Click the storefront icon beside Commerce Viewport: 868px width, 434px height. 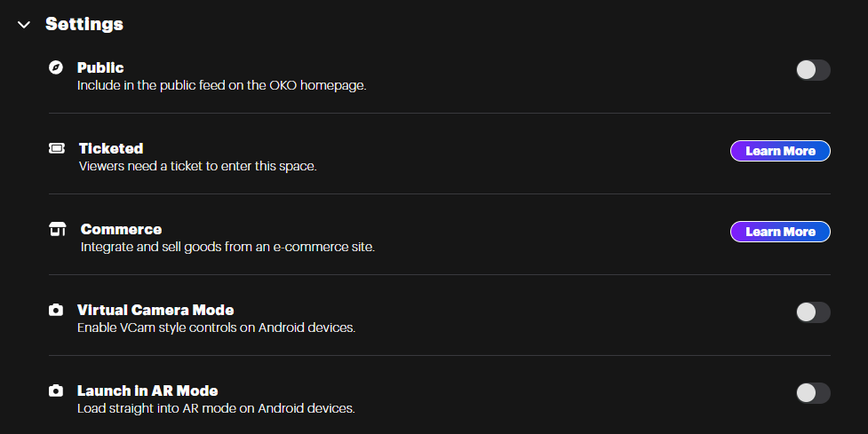click(x=58, y=230)
